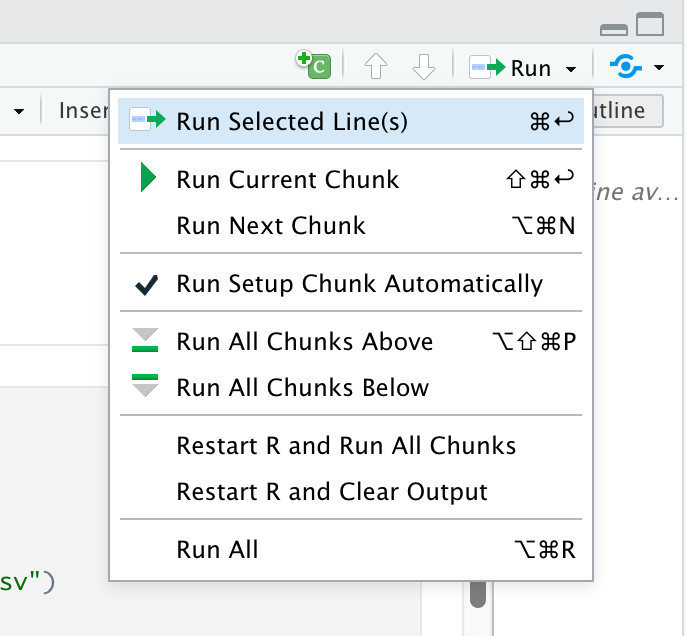Open the Insert dropdown button
Screen dimensions: 686x636
[x=84, y=111]
